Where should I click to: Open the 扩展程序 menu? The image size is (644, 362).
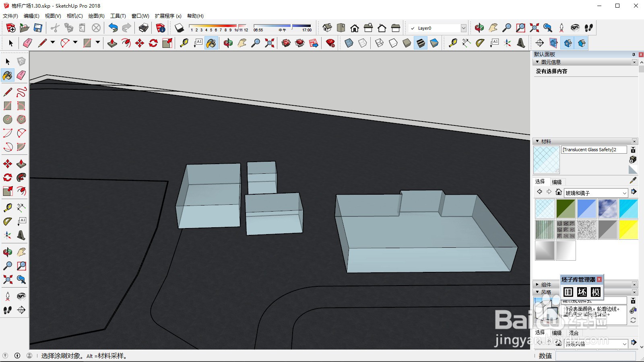168,16
